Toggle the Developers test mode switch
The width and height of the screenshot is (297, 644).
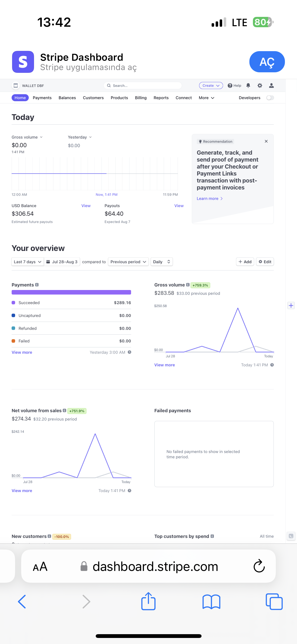[x=270, y=98]
